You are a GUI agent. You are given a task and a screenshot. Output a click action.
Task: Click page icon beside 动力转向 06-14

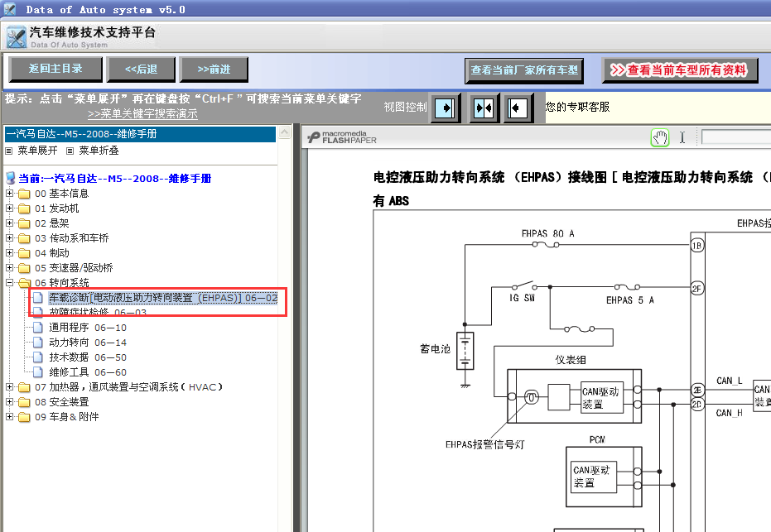(38, 343)
